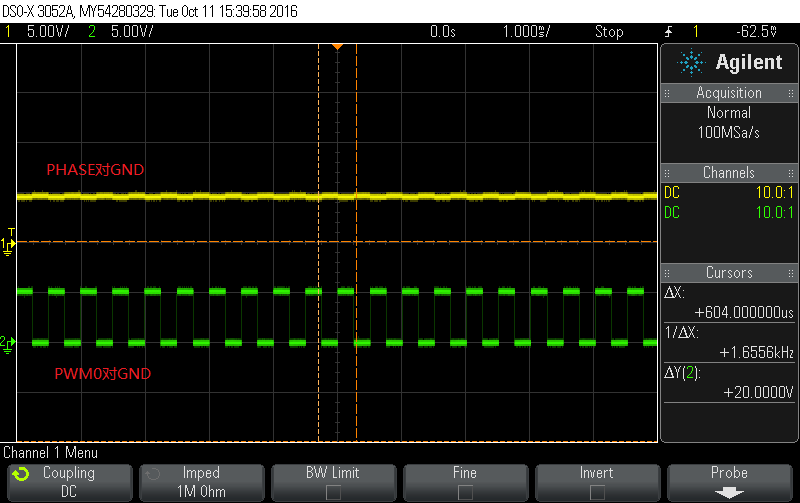
Task: Click the +20.0000V ΔY(2) value
Action: (759, 392)
